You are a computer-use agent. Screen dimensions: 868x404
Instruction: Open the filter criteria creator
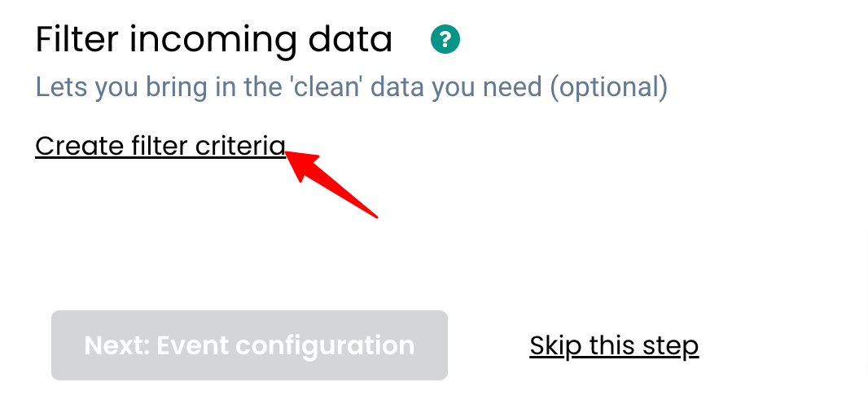[160, 146]
